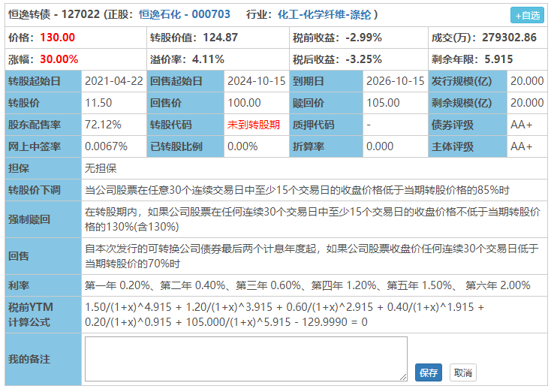Select the 转股起始日 date 2021-04-22
This screenshot has width=554, height=392.
pos(114,81)
